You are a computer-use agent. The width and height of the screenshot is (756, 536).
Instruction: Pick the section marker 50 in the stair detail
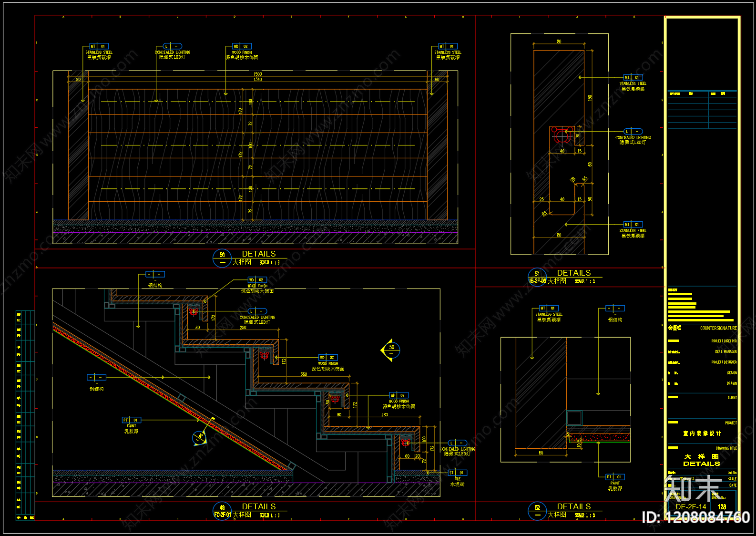(x=391, y=350)
